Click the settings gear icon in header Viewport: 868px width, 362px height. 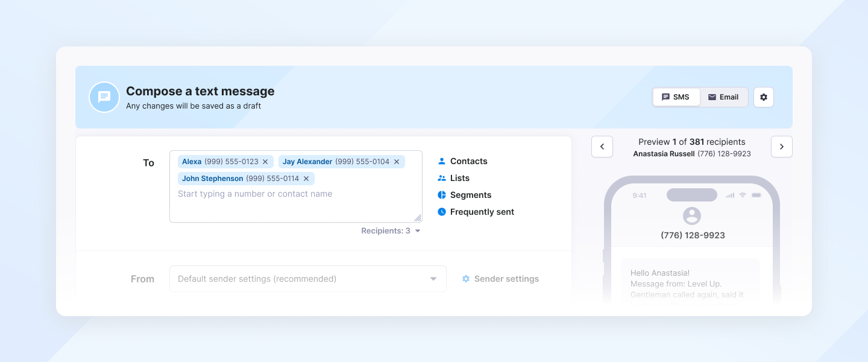[x=764, y=97]
